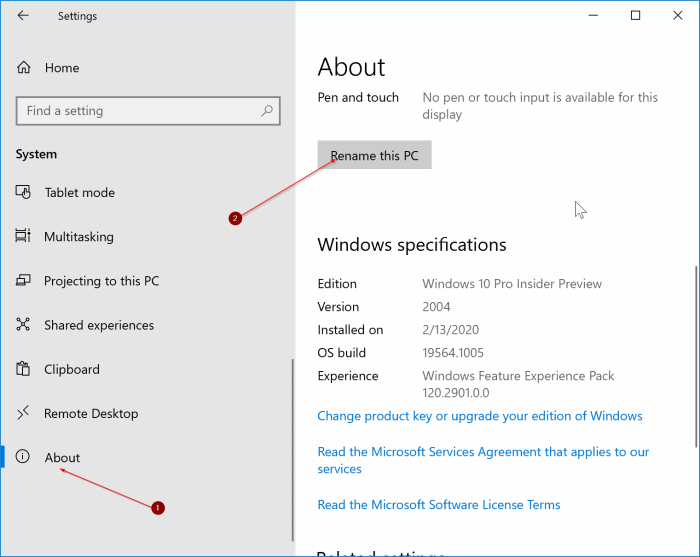The height and width of the screenshot is (557, 700).
Task: Select About in the sidebar
Action: 62,457
